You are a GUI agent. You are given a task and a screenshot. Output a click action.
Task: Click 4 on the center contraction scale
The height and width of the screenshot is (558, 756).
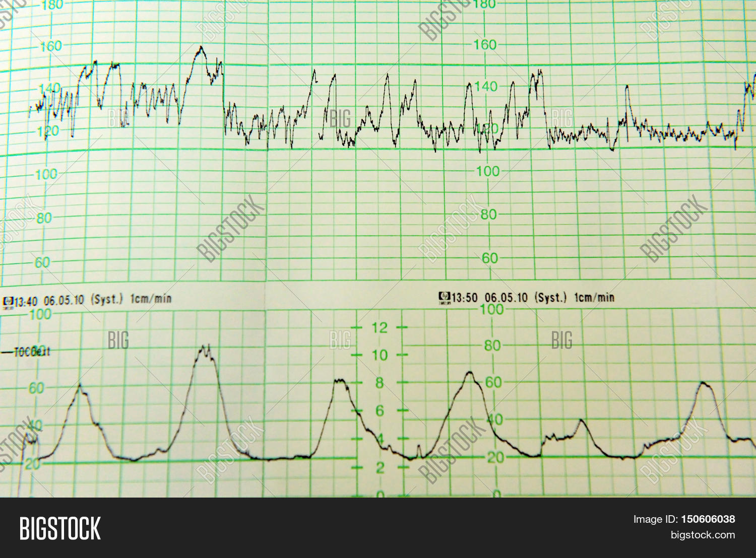(380, 439)
